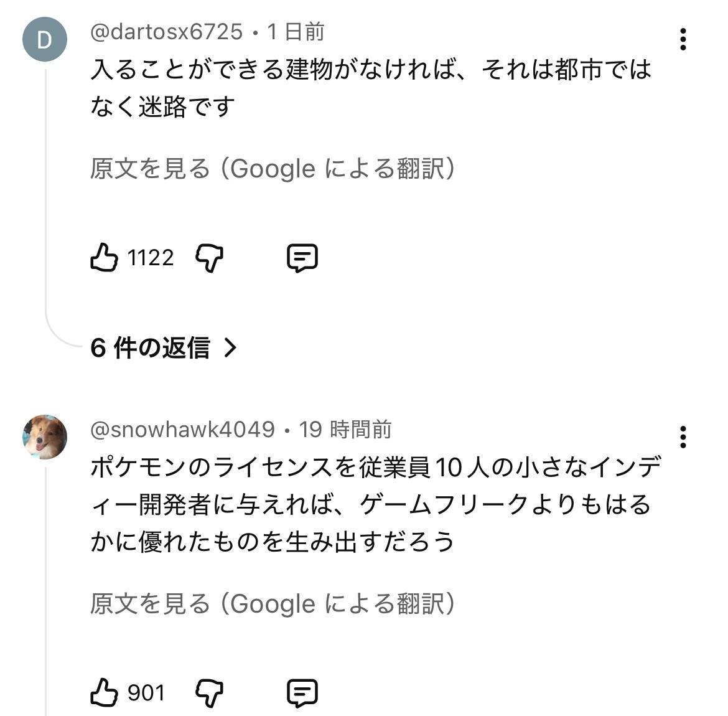Screen dimensions: 728x716
Task: Open options menu for dartosx6725 comment
Action: [683, 40]
